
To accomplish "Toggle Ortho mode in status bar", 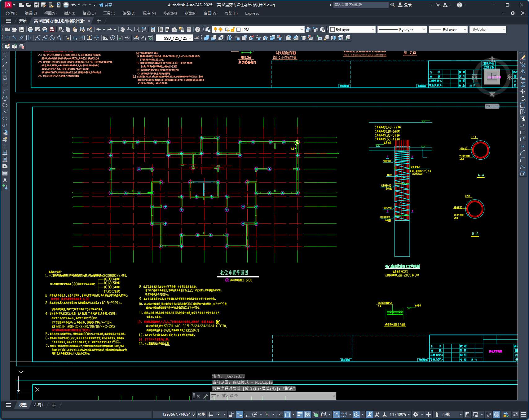I will tap(247, 414).
